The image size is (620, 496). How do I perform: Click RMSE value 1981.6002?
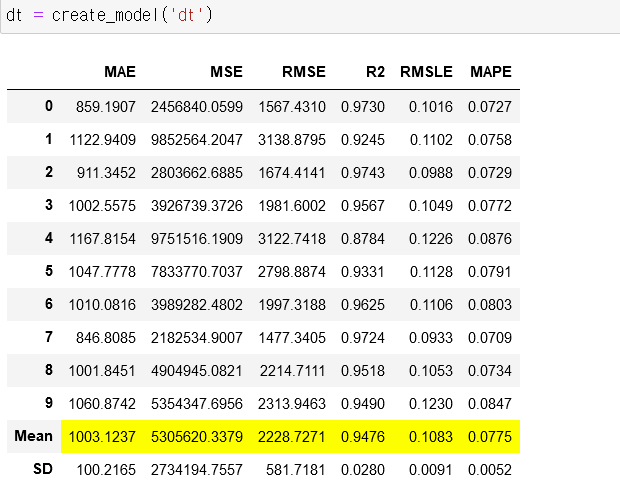click(292, 206)
